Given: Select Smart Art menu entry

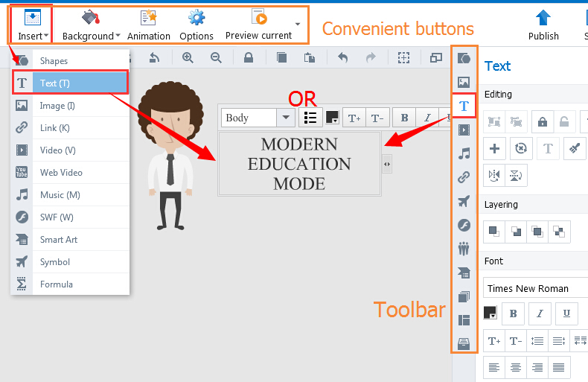Looking at the screenshot, I should pyautogui.click(x=70, y=240).
